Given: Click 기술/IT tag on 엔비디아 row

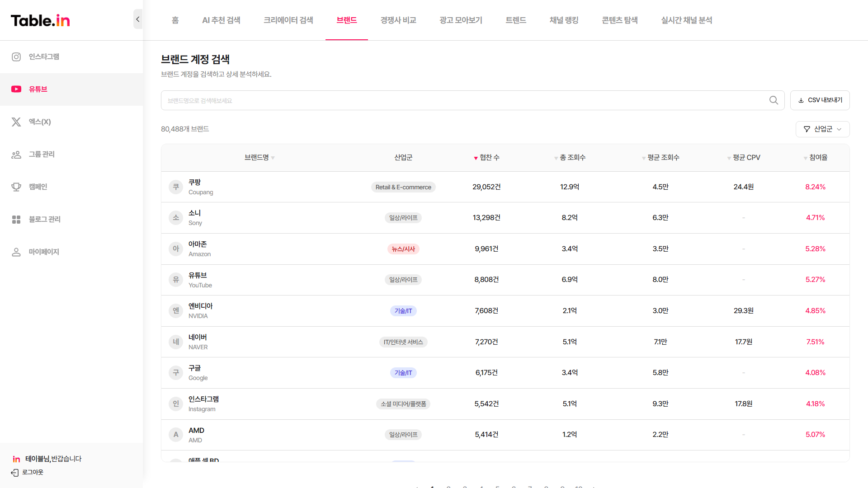Looking at the screenshot, I should (403, 311).
